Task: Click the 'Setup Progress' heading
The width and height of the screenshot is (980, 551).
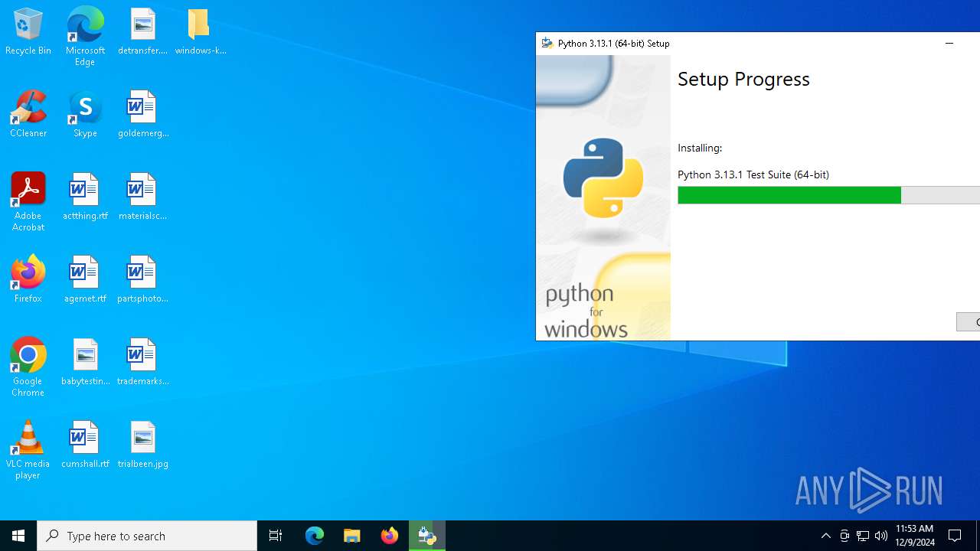Action: click(x=743, y=79)
